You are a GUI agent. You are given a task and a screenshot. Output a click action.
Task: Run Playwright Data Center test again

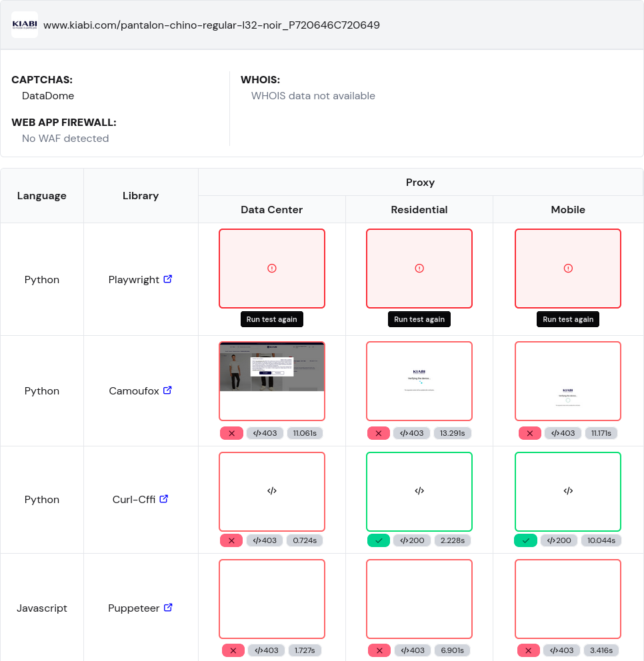pos(271,319)
